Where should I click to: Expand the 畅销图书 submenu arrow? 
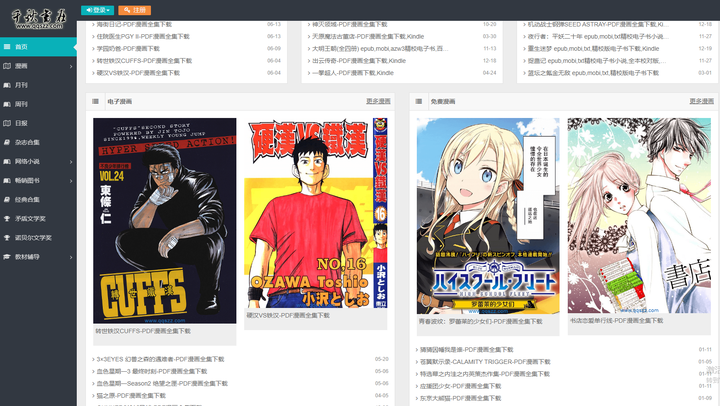click(71, 181)
